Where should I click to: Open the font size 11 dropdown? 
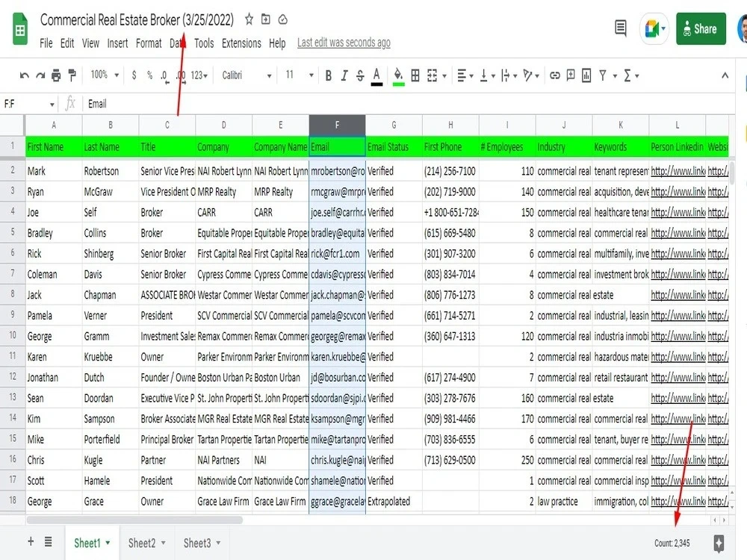coord(300,75)
